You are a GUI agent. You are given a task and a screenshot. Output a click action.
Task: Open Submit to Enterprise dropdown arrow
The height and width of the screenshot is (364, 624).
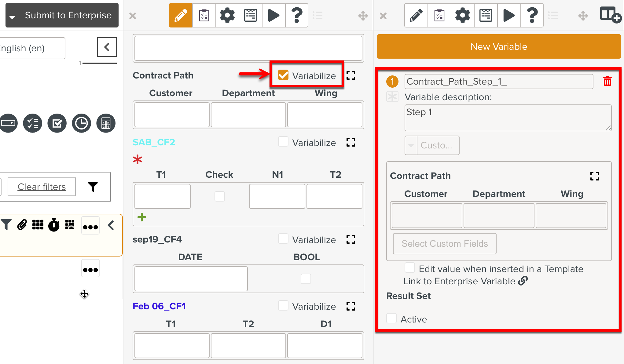(12, 16)
